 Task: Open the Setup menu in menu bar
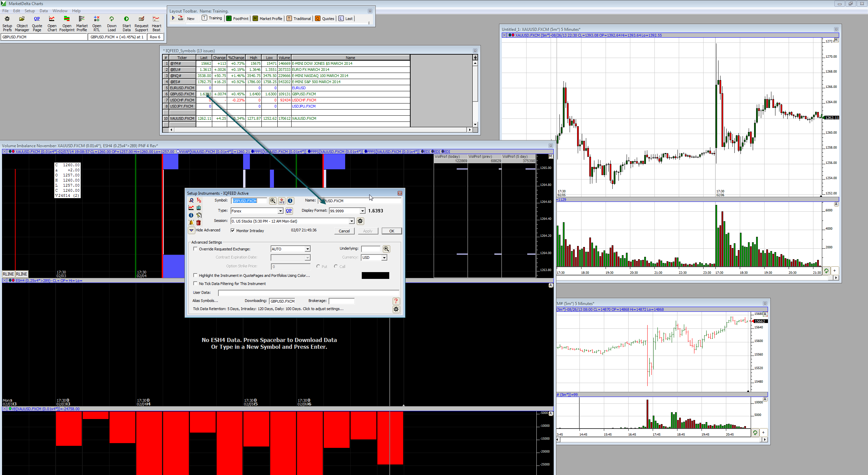tap(29, 11)
